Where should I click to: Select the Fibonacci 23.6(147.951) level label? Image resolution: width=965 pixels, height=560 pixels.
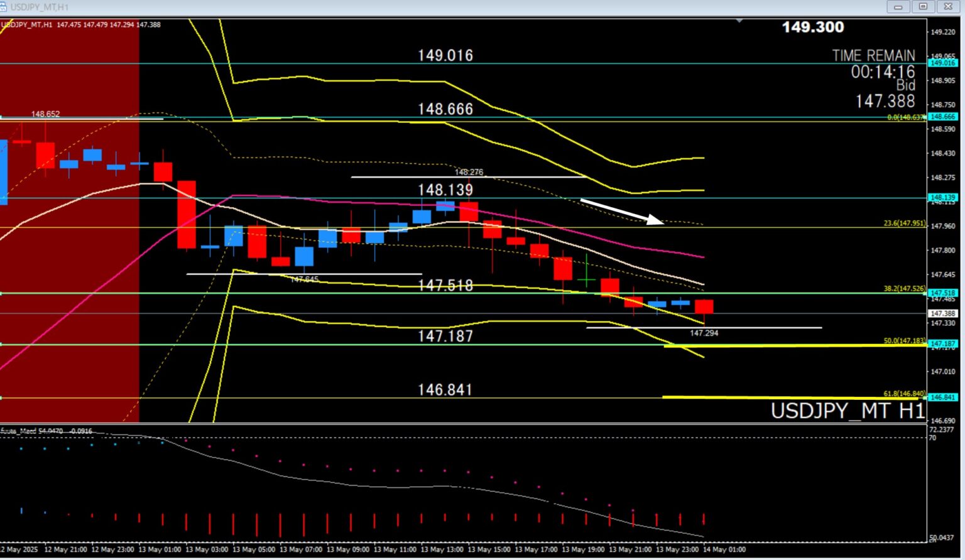coord(904,223)
